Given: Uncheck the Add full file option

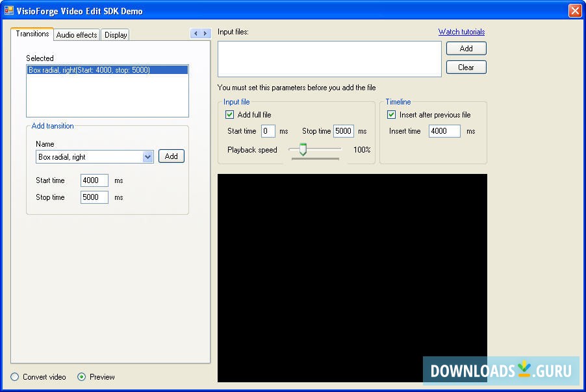Looking at the screenshot, I should click(x=230, y=114).
